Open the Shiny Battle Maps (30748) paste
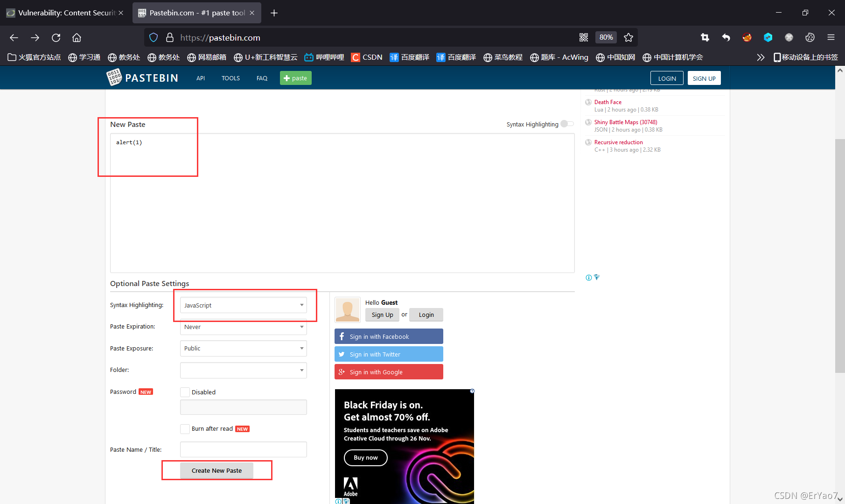 pos(626,122)
